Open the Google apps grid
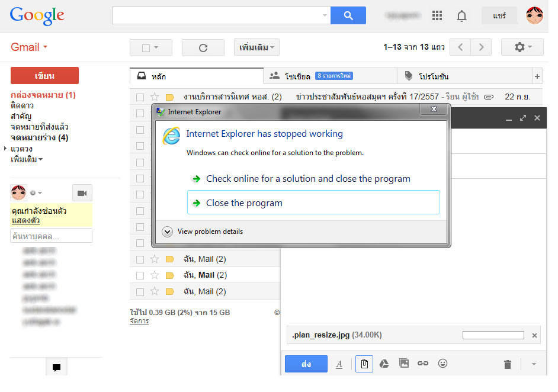 click(x=437, y=15)
